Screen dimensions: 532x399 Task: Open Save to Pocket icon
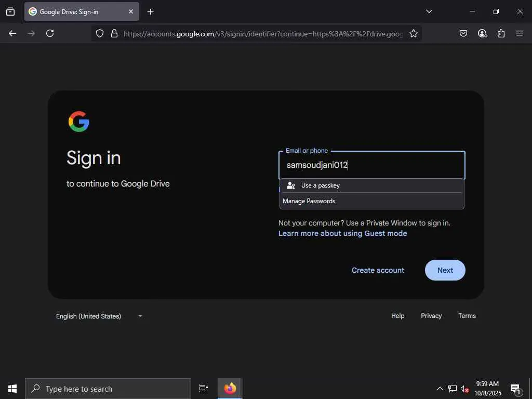coord(463,33)
